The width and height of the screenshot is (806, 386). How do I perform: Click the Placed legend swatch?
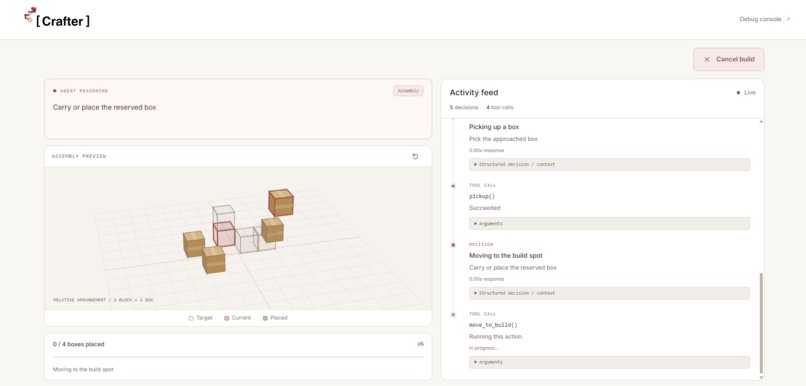[x=265, y=318]
